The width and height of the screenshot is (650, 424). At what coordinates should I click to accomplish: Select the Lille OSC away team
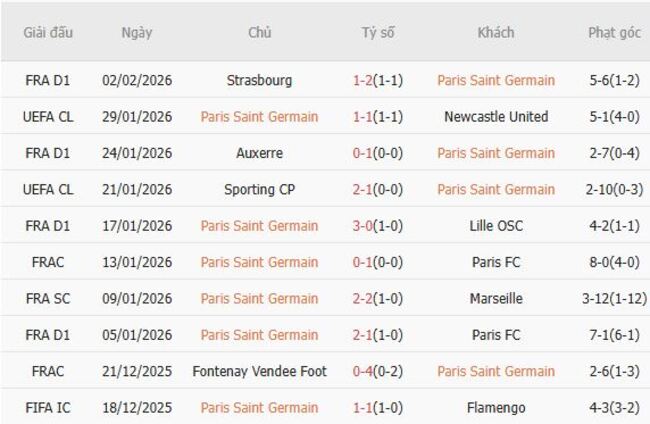pos(495,226)
